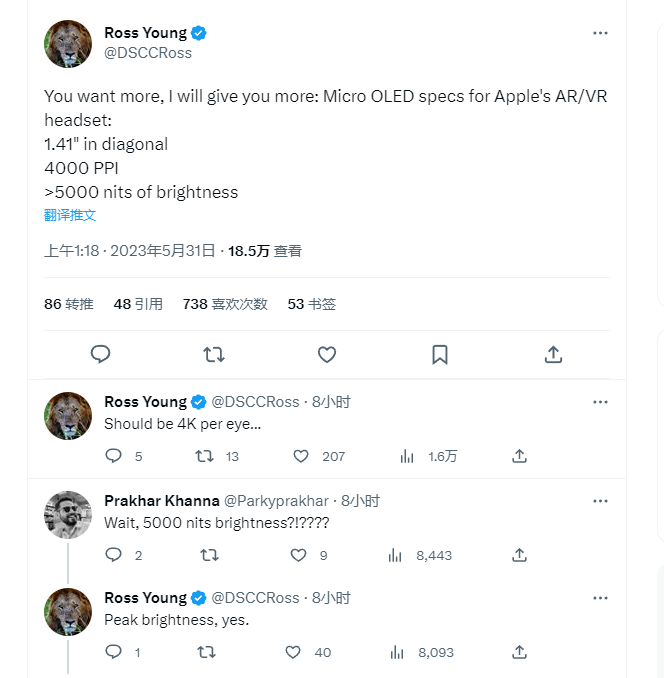Reply to the main Micro OLED tweet

tap(100, 354)
